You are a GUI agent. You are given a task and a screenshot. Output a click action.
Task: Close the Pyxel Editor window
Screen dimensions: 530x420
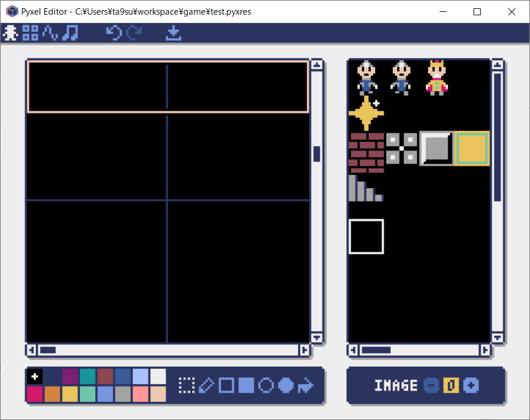(512, 12)
